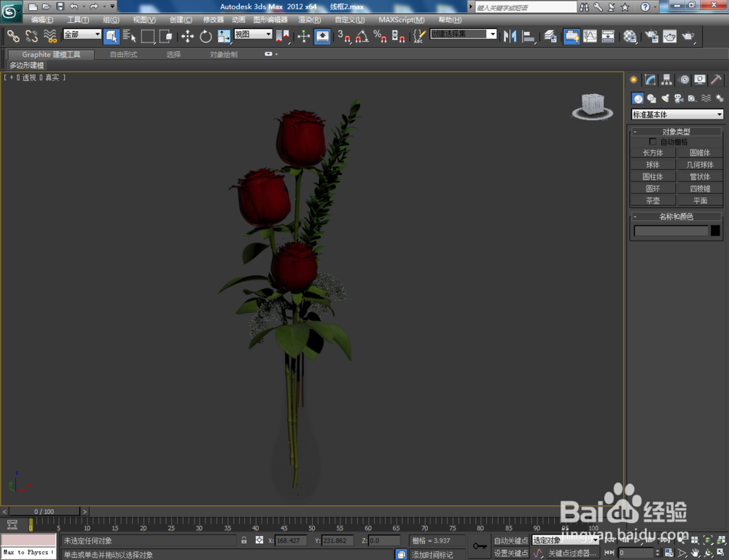This screenshot has width=729, height=560.
Task: Toggle Angle Snap
Action: point(362,36)
